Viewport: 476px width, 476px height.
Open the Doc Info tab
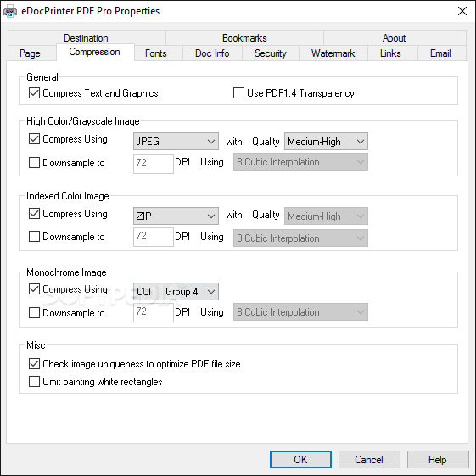coord(212,53)
